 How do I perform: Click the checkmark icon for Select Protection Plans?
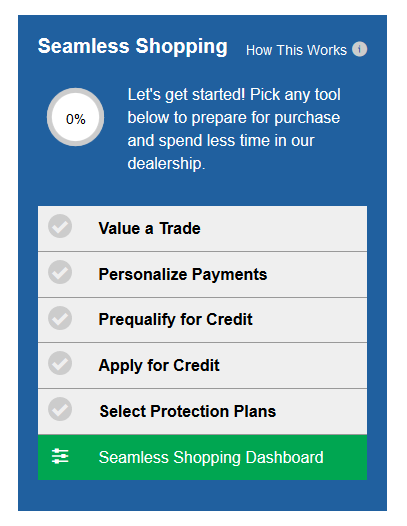[x=60, y=409]
